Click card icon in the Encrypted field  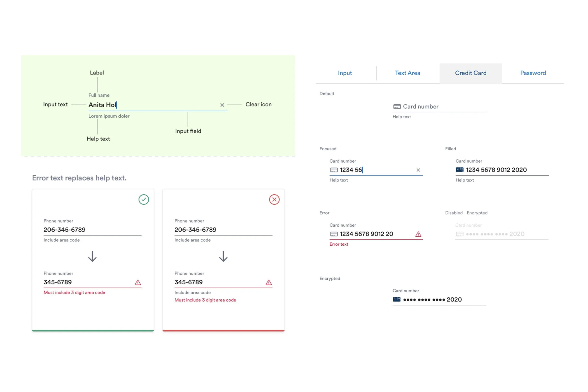(396, 299)
